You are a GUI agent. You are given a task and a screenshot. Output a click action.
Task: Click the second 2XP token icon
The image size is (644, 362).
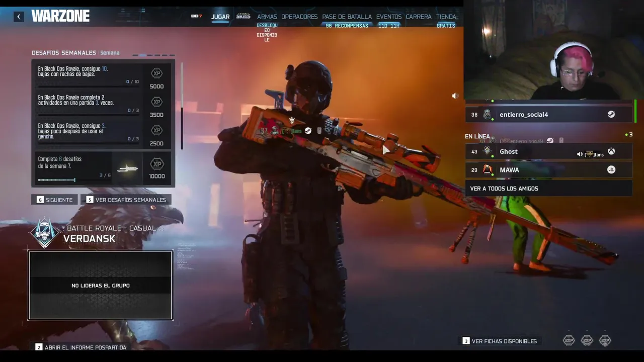(587, 340)
